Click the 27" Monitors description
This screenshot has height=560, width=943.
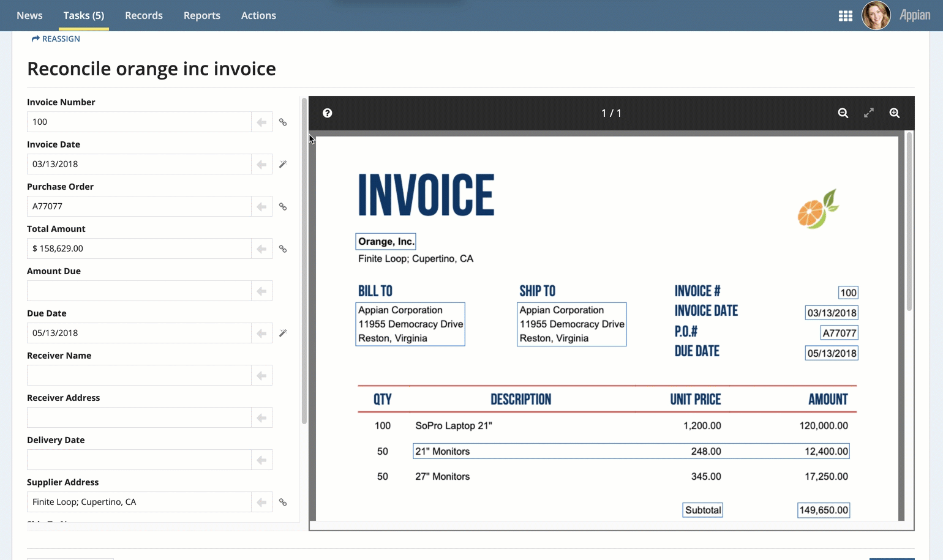pos(443,476)
